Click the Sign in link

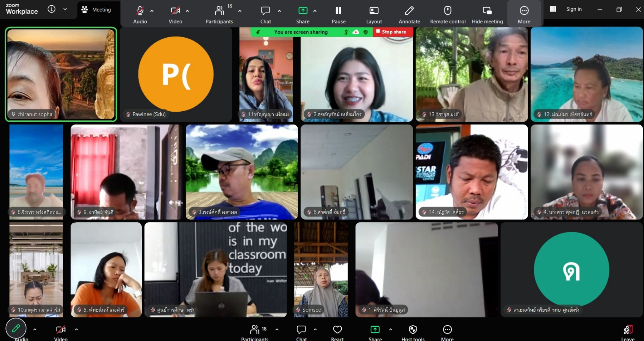[574, 9]
